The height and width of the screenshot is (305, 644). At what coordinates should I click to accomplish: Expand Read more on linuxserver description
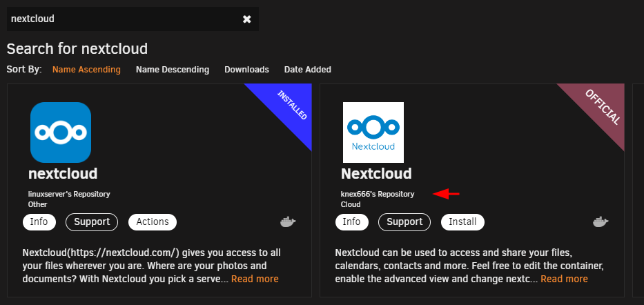(x=255, y=279)
